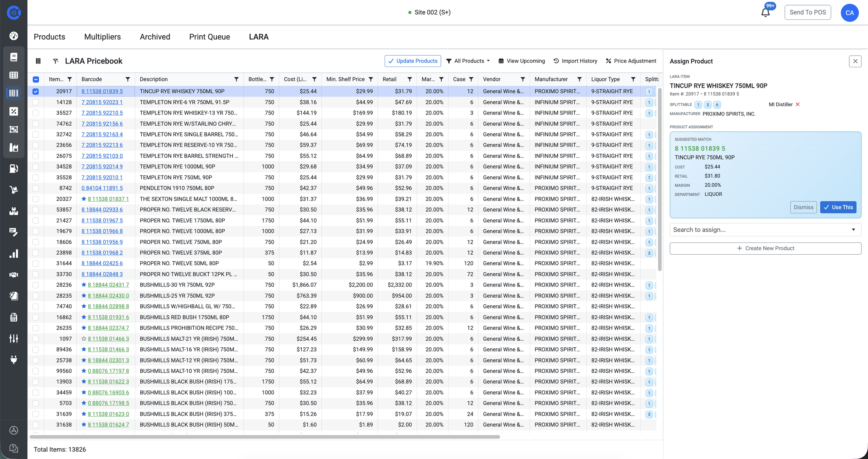This screenshot has width=868, height=459.
Task: Click the Send To POS button
Action: (808, 12)
